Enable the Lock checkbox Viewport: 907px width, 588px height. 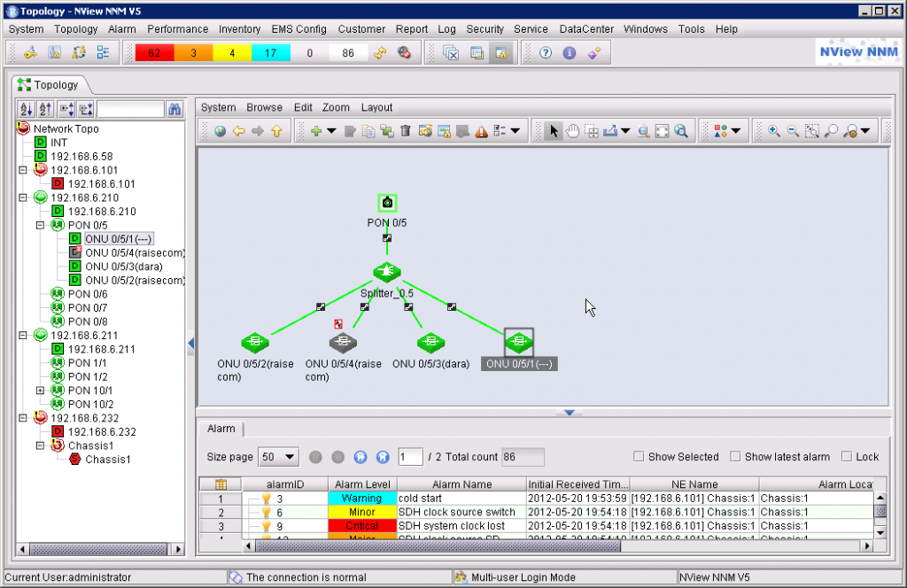pyautogui.click(x=847, y=457)
